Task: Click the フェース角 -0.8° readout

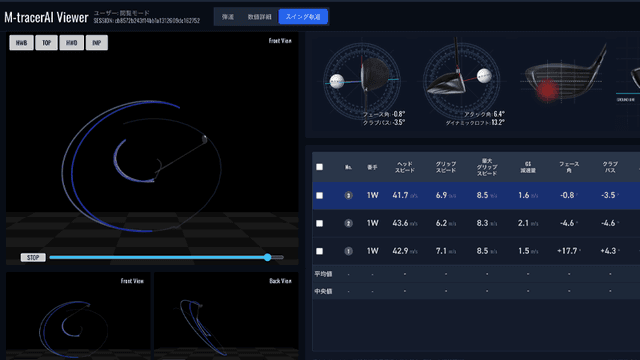Action: (384, 114)
